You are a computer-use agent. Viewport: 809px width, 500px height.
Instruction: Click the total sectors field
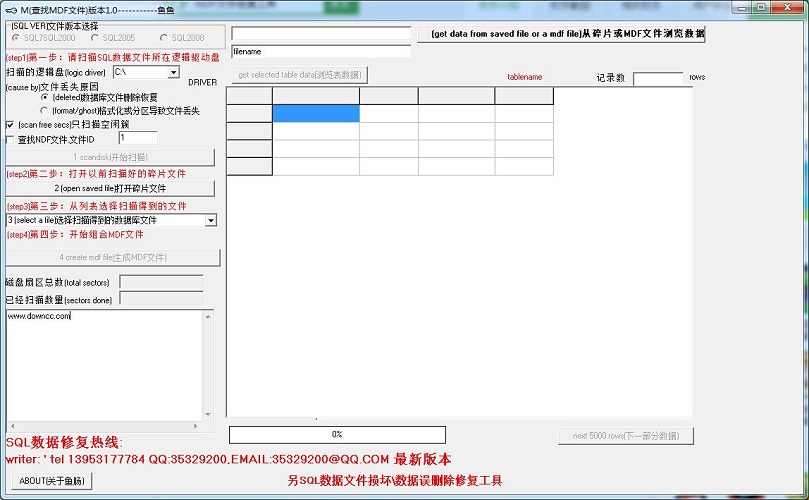tap(161, 282)
